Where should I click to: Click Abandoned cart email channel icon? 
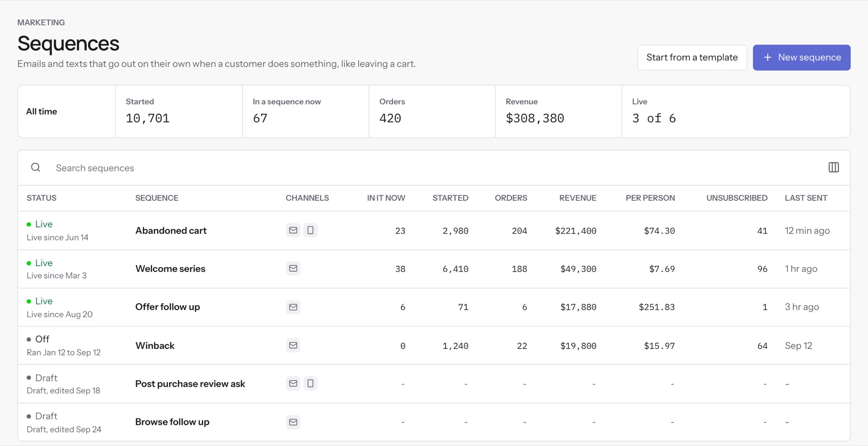(x=293, y=230)
